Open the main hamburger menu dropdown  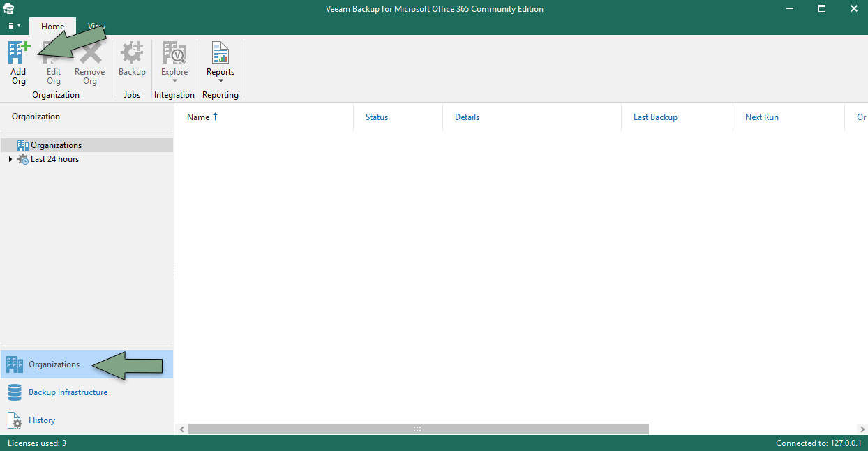tap(14, 26)
